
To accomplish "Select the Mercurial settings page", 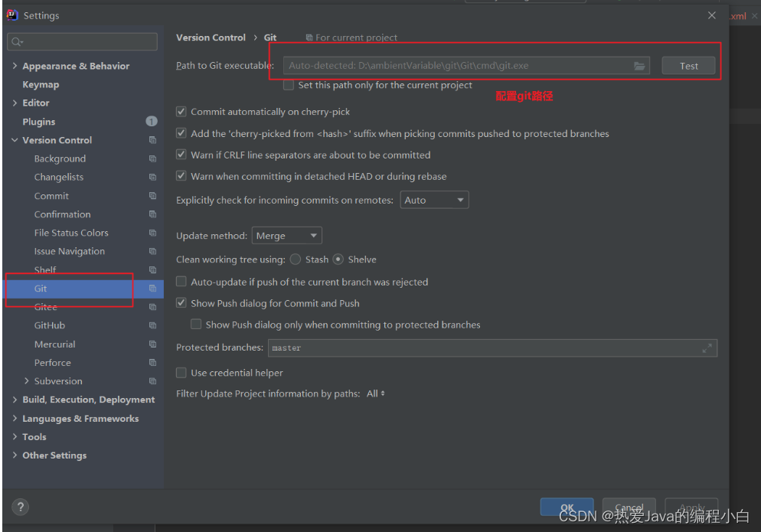I will click(55, 344).
